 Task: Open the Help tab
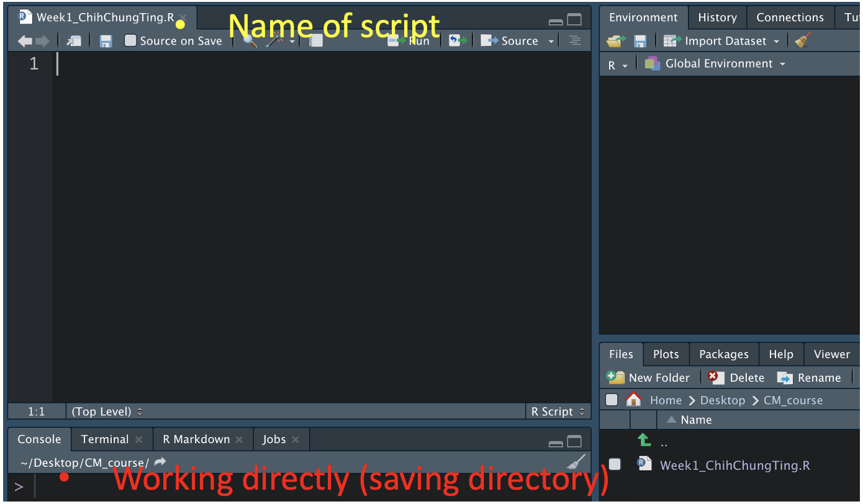click(x=781, y=354)
